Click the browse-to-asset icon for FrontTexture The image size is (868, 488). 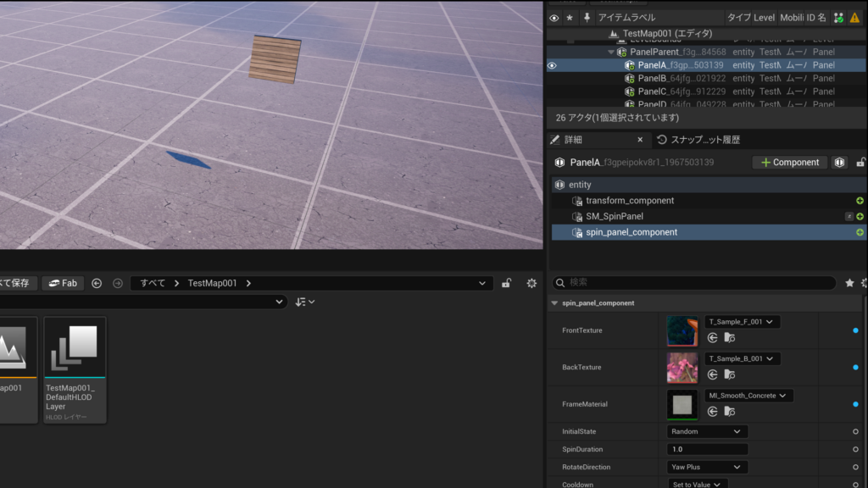point(729,338)
